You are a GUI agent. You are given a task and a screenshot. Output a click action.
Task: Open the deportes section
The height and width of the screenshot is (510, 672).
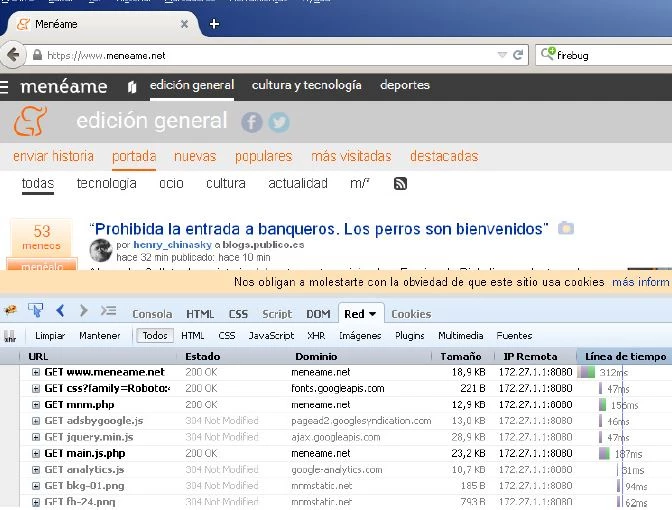(x=405, y=85)
